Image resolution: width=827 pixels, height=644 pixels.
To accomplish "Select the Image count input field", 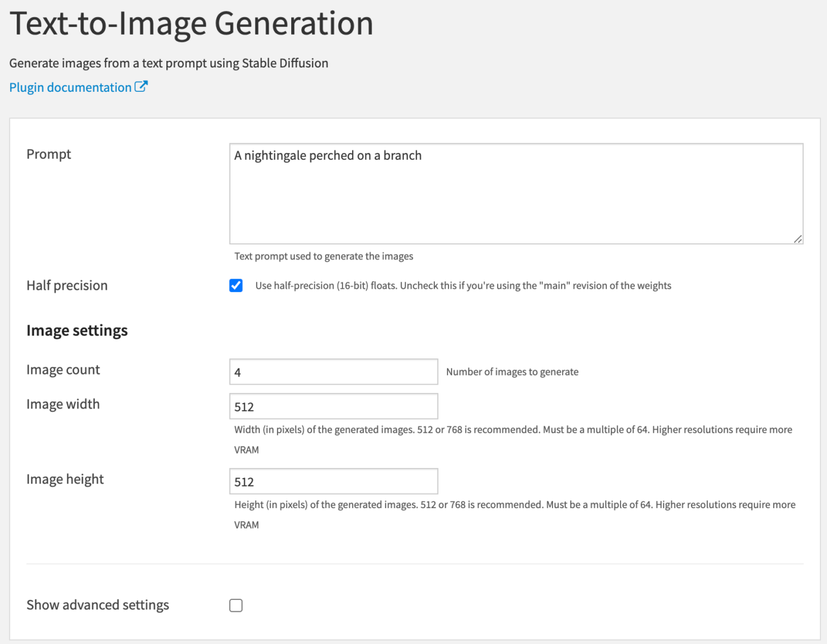I will click(x=333, y=371).
